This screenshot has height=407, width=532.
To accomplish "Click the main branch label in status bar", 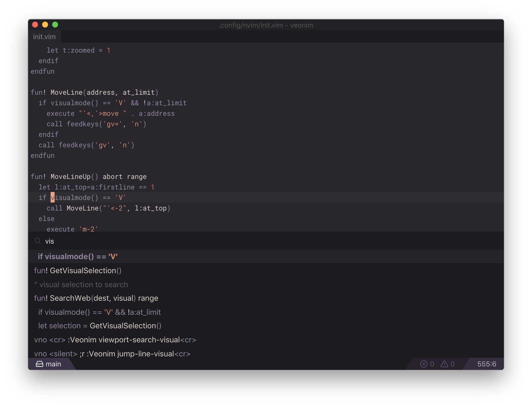I will click(x=53, y=364).
